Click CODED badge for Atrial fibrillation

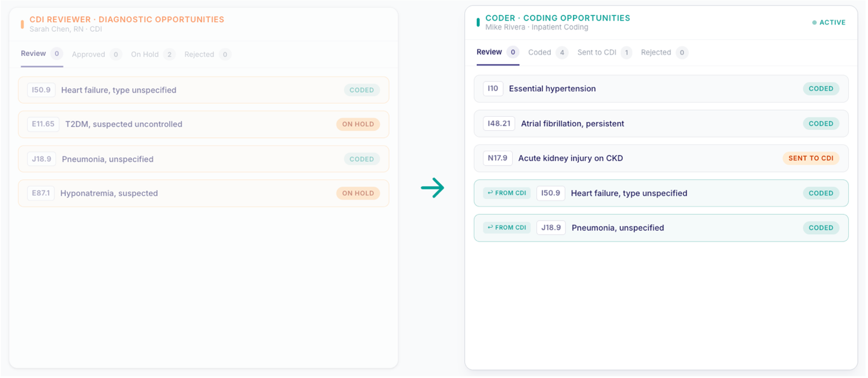click(821, 124)
